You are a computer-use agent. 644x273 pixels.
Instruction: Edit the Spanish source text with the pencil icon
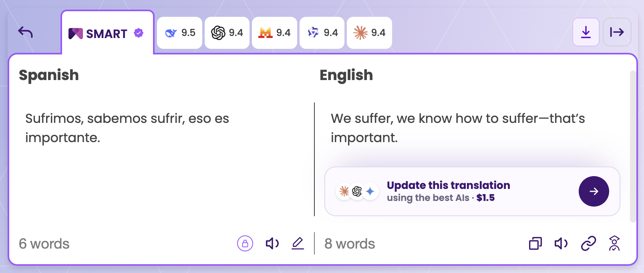tap(298, 243)
